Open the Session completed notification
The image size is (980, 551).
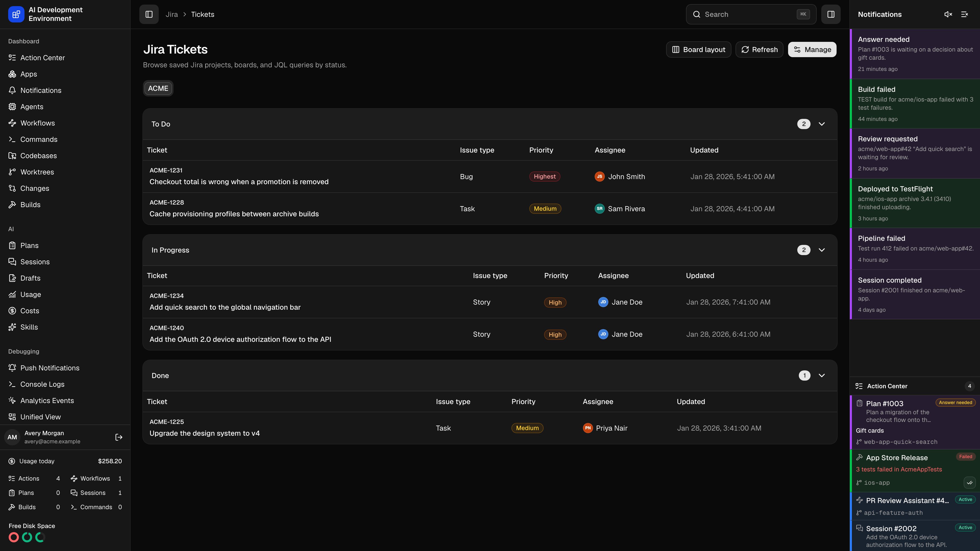point(915,294)
